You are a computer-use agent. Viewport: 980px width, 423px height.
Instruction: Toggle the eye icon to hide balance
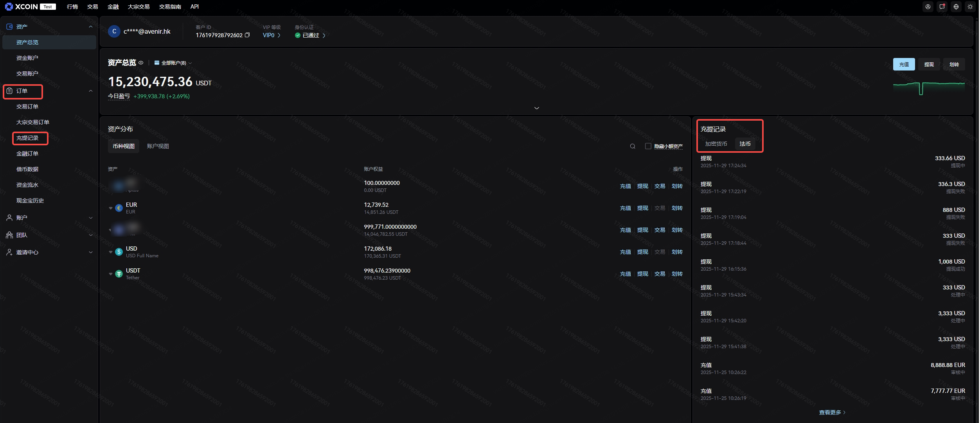click(x=141, y=63)
